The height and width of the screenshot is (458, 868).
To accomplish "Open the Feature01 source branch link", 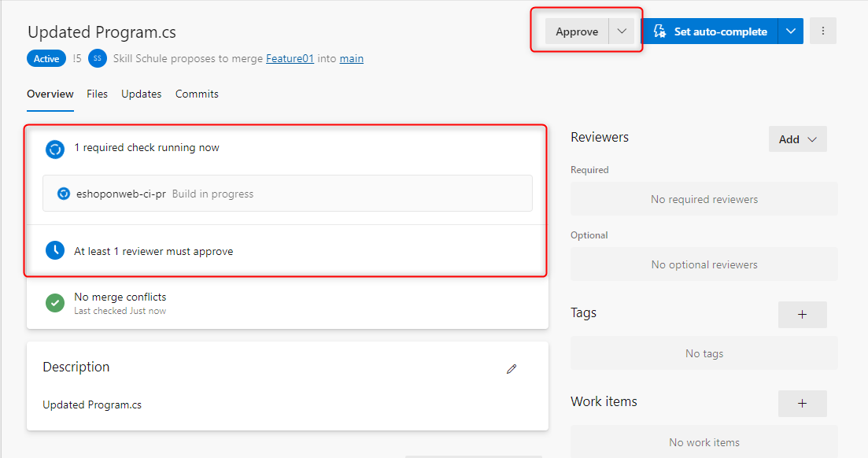I will pos(290,58).
